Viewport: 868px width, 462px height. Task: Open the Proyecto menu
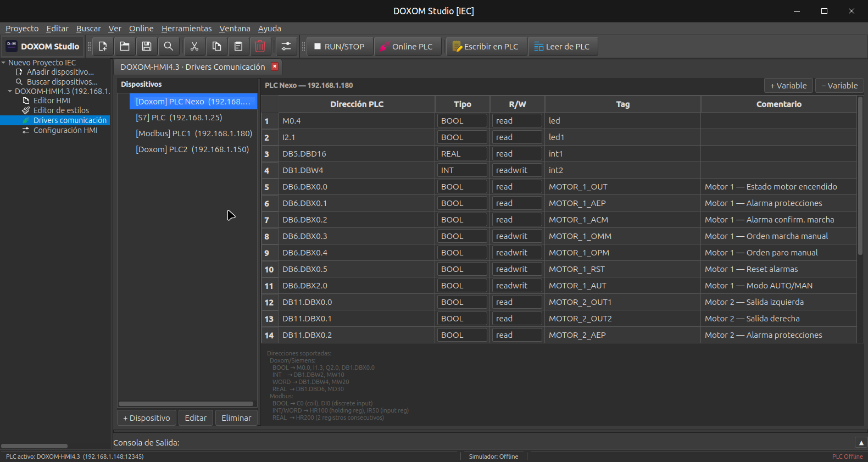(22, 29)
